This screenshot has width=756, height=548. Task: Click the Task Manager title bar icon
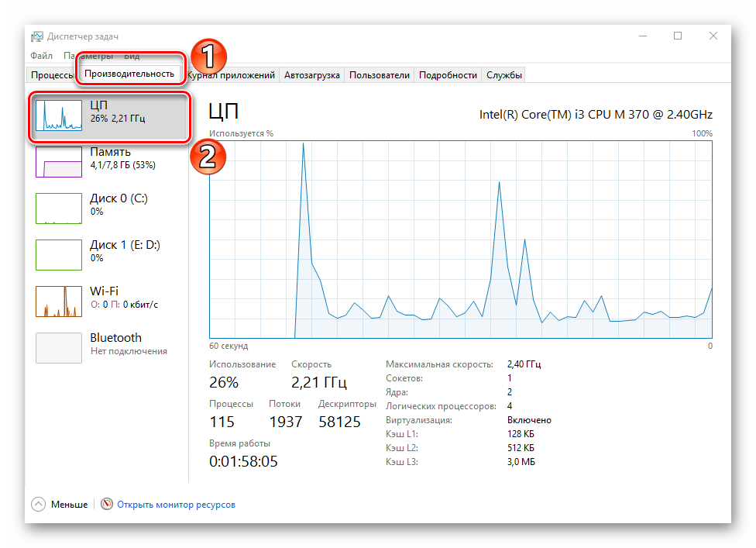pyautogui.click(x=36, y=36)
